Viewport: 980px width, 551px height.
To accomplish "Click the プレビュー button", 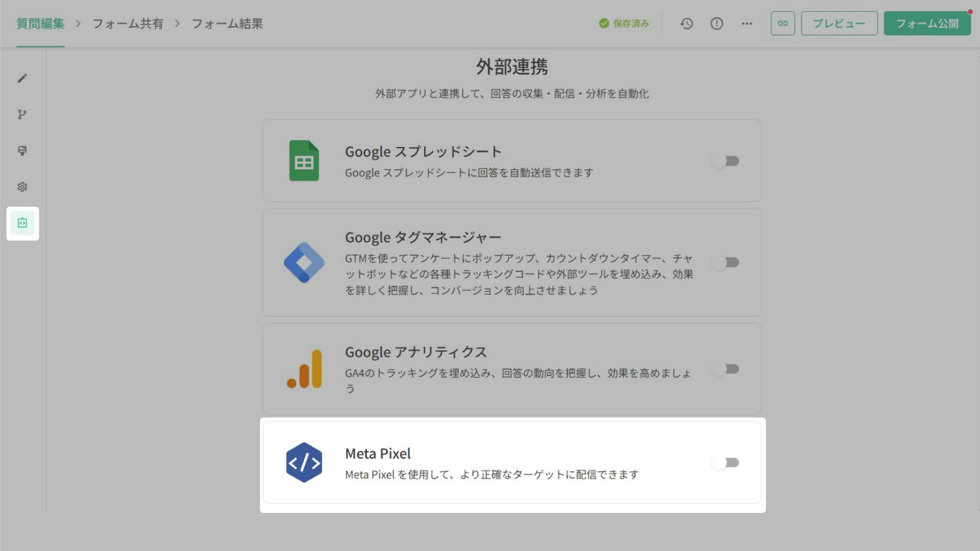I will point(839,24).
